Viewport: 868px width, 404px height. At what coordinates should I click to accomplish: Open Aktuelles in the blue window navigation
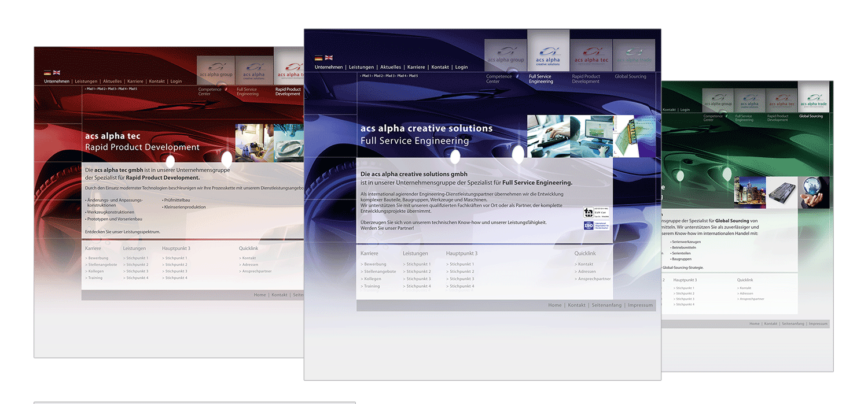pos(391,67)
